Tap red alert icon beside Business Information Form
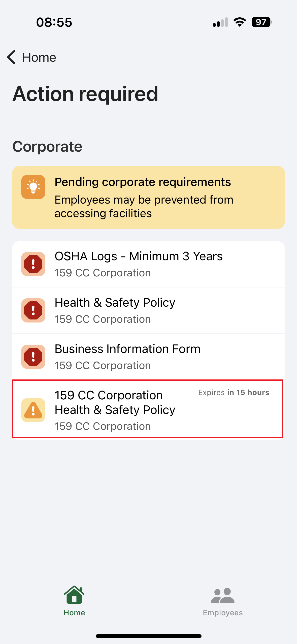The height and width of the screenshot is (644, 297). (33, 357)
